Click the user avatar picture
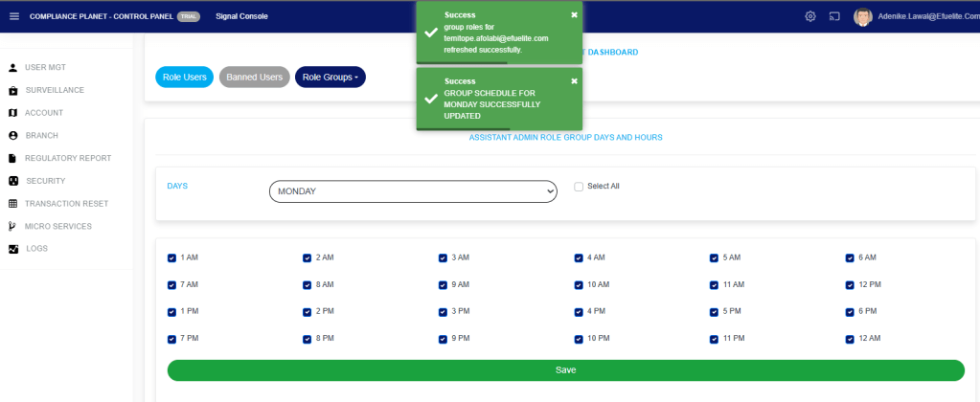This screenshot has width=980, height=402. click(862, 16)
